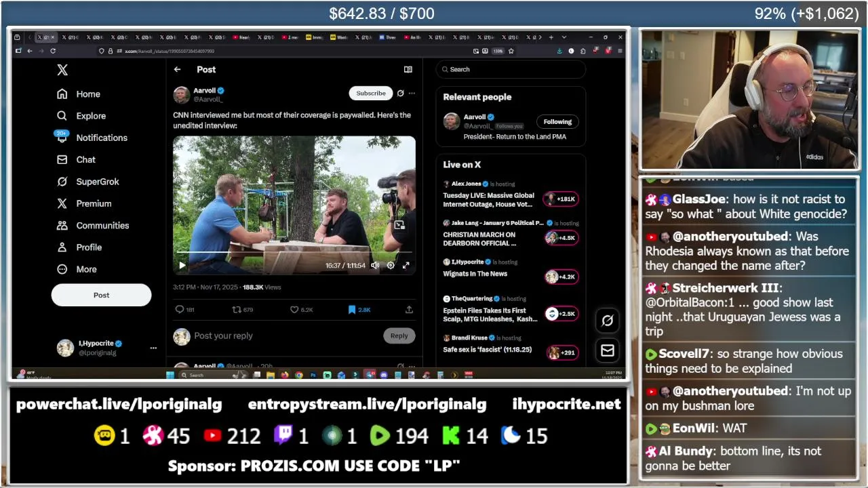
Task: Subscribe to Aarvoll
Action: pyautogui.click(x=371, y=93)
